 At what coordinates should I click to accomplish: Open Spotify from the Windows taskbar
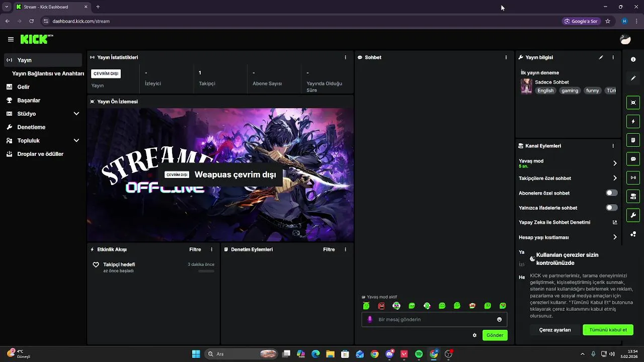click(x=419, y=354)
